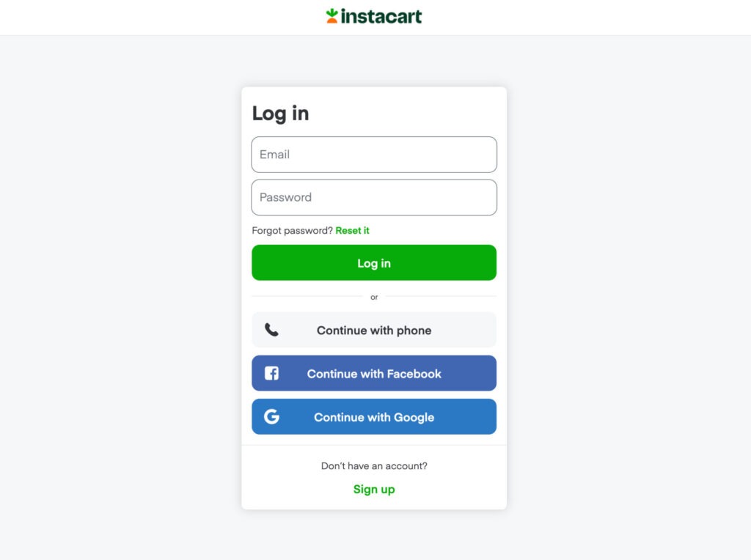Click the Facebook logo icon

click(271, 373)
